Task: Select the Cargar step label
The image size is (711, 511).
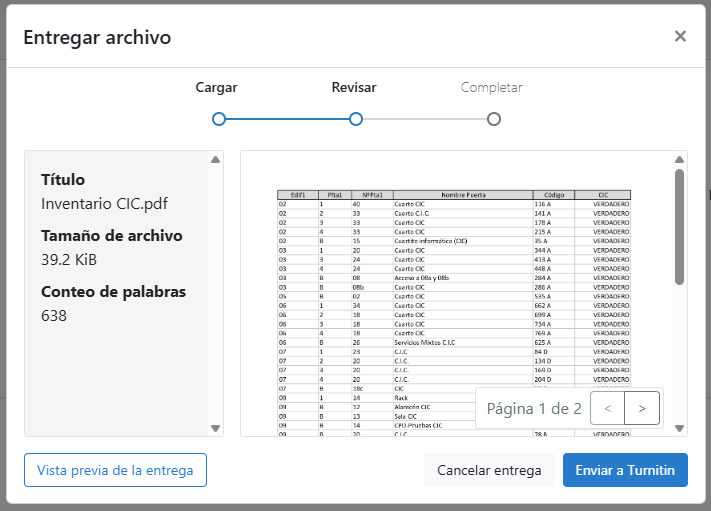Action: 216,88
